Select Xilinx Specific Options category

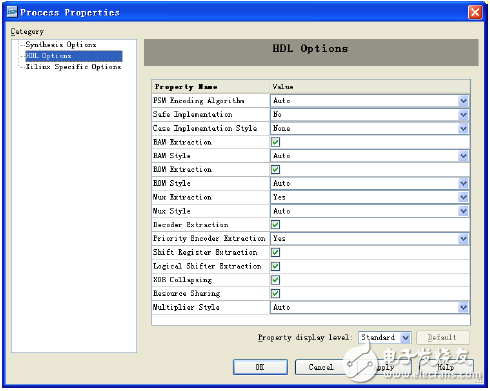[73, 67]
